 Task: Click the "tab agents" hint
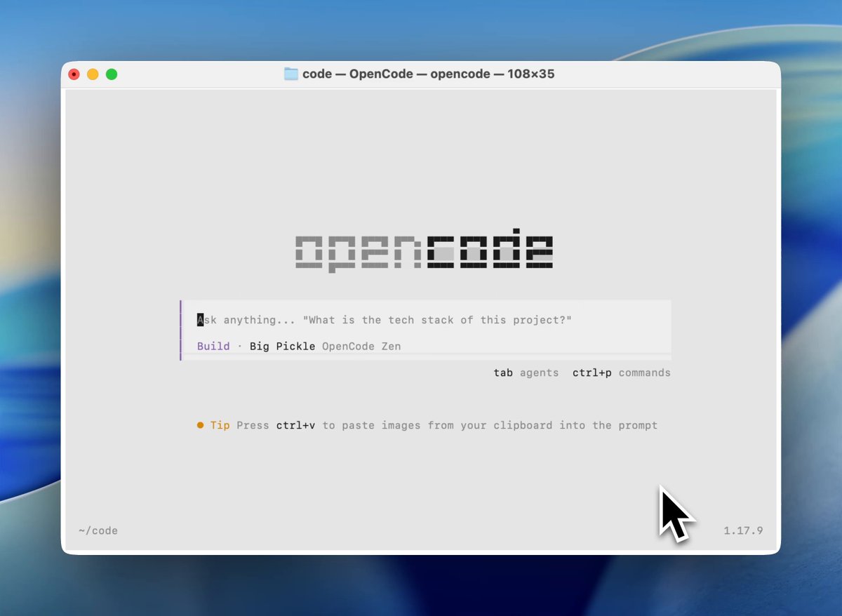[x=526, y=373]
